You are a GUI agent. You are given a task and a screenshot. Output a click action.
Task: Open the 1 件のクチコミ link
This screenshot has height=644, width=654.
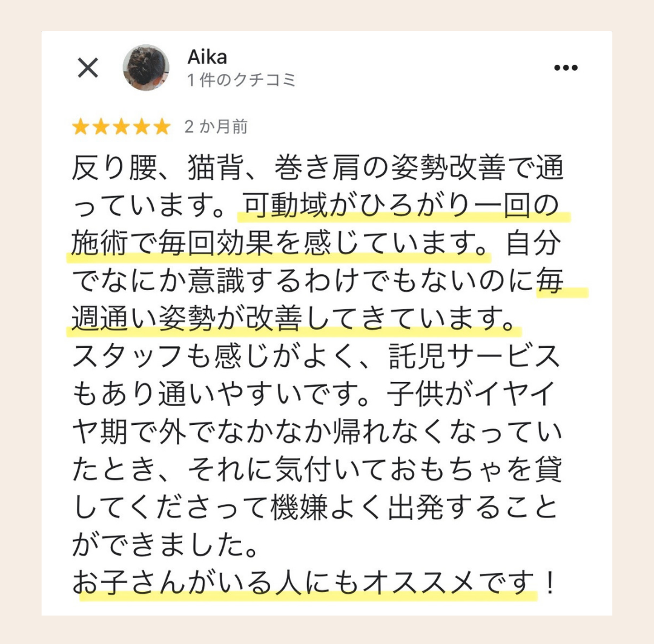pyautogui.click(x=242, y=80)
